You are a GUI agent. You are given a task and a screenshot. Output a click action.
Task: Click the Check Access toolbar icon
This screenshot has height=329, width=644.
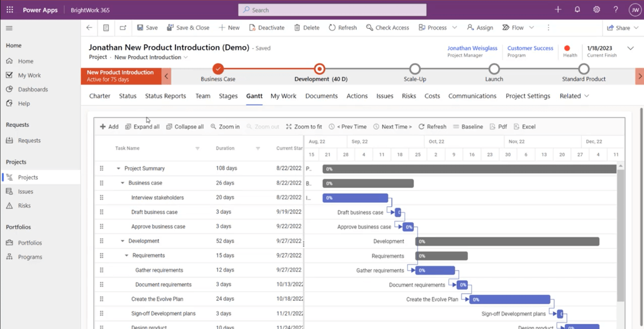(370, 28)
